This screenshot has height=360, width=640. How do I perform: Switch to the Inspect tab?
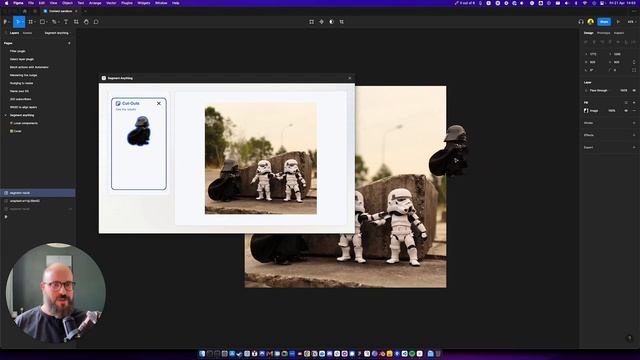[619, 33]
